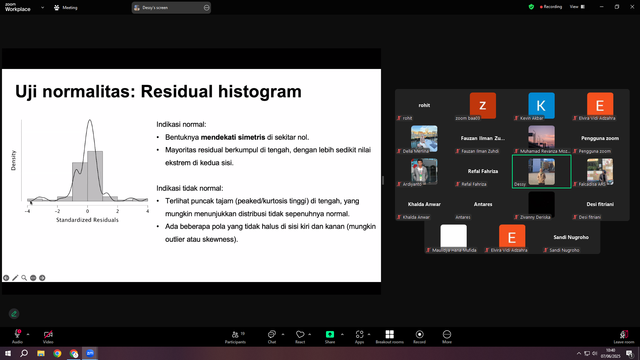The height and width of the screenshot is (360, 640).
Task: Select Antares participant tile
Action: (483, 205)
